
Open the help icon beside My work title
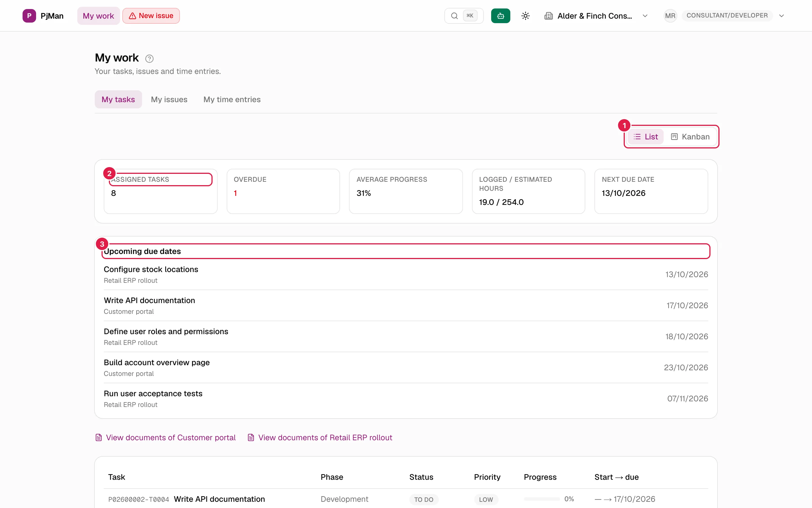(149, 58)
